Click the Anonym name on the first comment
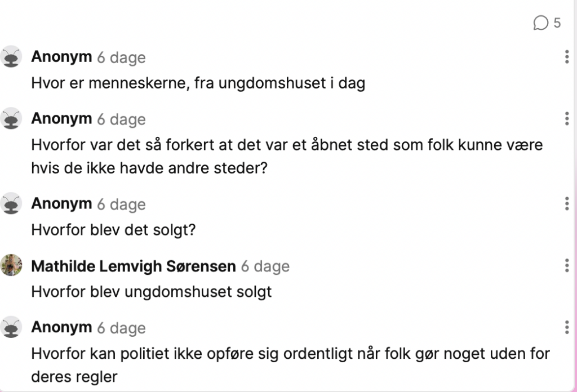Viewport: 577px width, 392px height. tap(61, 57)
